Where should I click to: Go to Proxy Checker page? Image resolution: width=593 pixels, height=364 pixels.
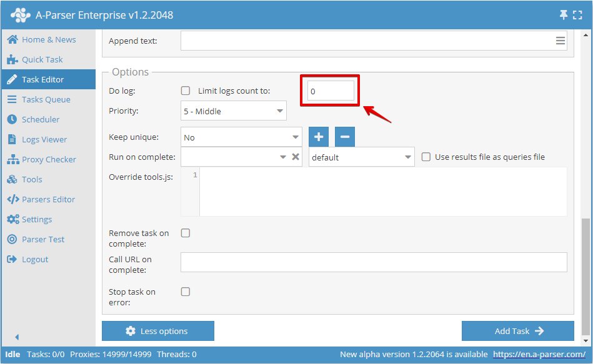pos(49,159)
